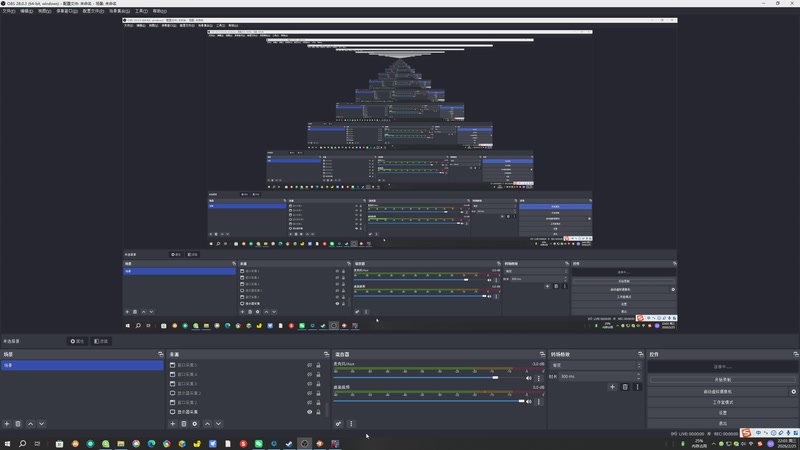
Task: Add a configurable transition with plus icon
Action: tap(612, 387)
